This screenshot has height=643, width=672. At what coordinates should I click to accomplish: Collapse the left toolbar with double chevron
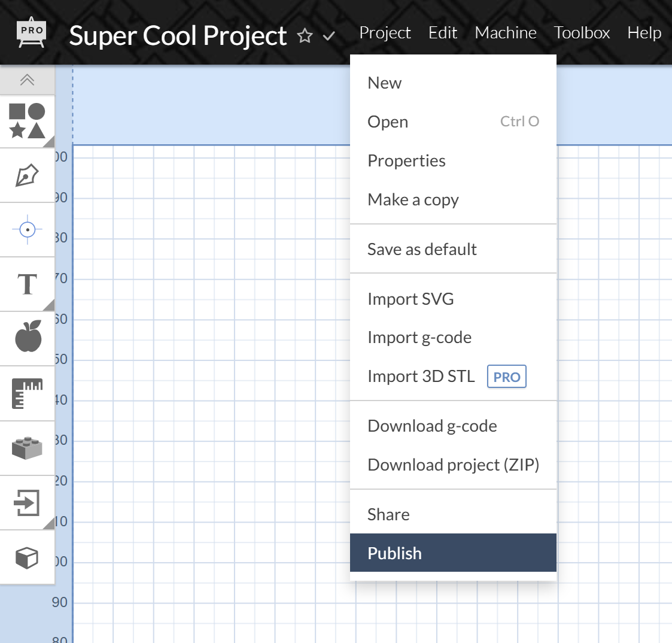pos(27,80)
